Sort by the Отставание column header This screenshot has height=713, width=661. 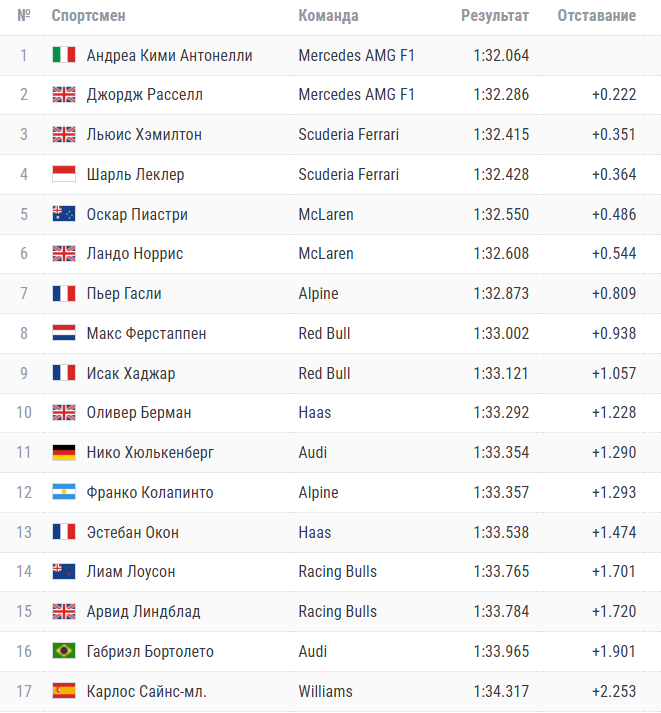click(x=596, y=16)
